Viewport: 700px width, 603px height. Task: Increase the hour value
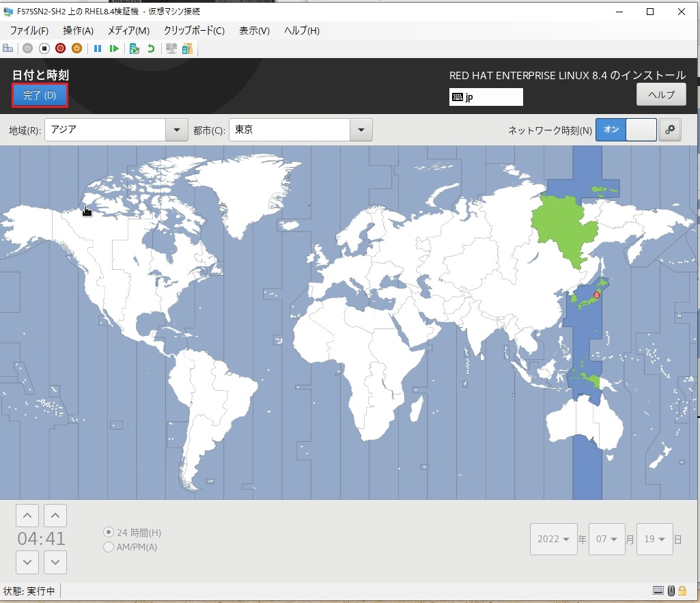coord(27,516)
